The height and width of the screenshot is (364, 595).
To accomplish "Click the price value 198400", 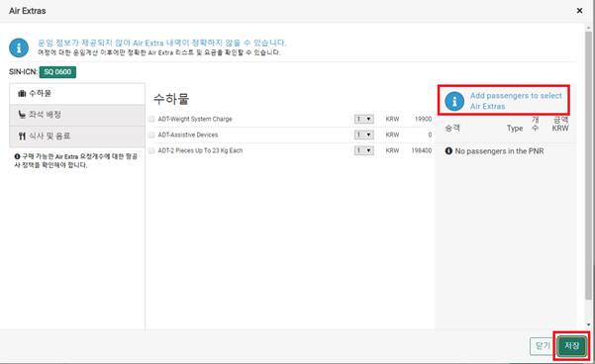I will click(422, 150).
